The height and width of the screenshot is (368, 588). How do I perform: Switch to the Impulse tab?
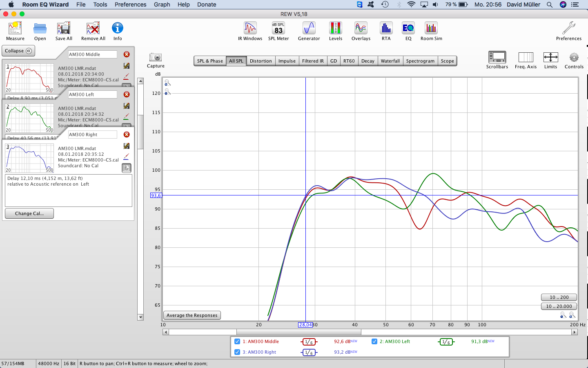287,61
